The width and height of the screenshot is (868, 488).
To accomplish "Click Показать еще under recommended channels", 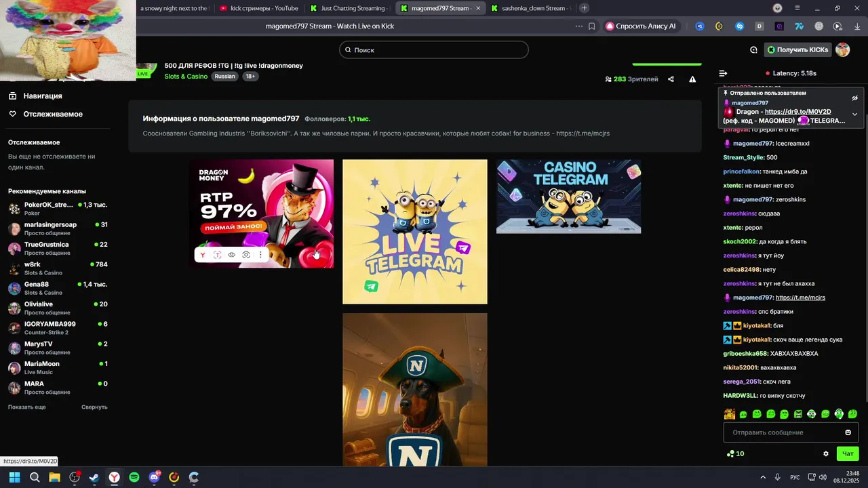I will tap(27, 407).
